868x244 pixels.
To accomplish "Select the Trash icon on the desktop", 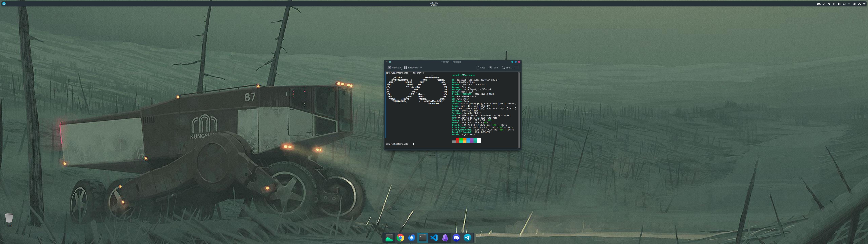I will (x=9, y=220).
